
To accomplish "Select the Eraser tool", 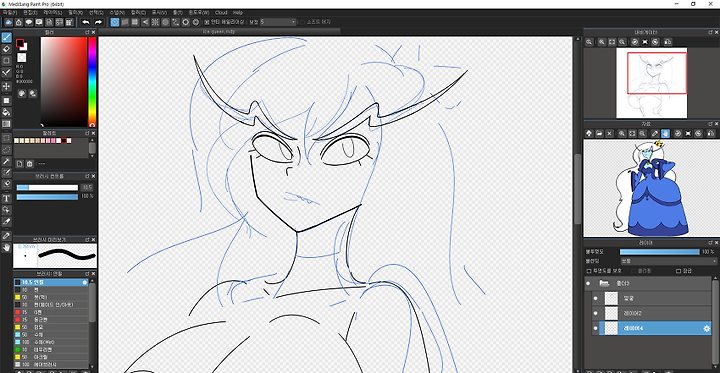I will tap(6, 49).
